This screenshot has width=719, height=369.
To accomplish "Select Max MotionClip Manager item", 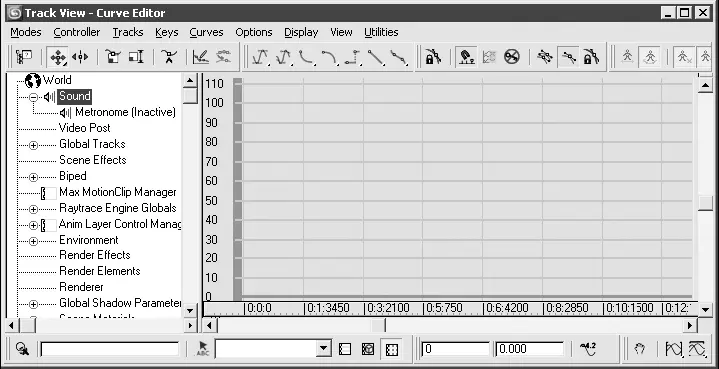I will (118, 192).
